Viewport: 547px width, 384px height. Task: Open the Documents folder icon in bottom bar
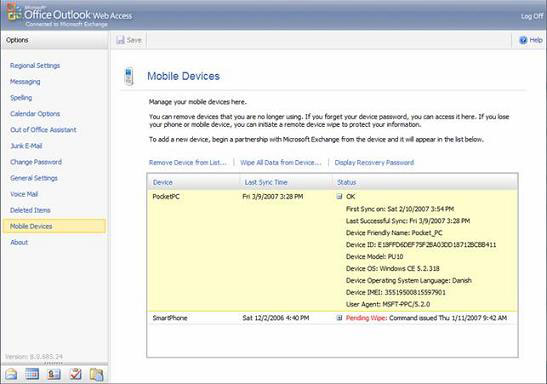point(97,374)
